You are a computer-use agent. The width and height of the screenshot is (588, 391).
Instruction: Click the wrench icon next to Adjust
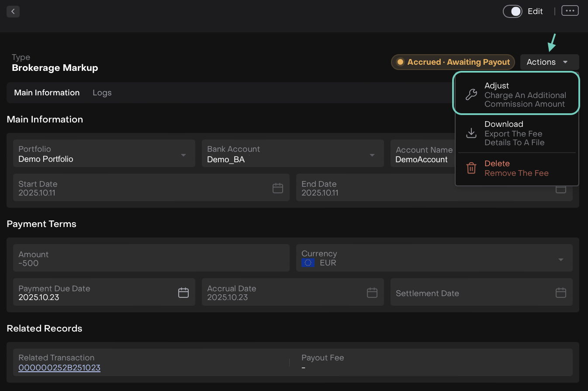(471, 94)
